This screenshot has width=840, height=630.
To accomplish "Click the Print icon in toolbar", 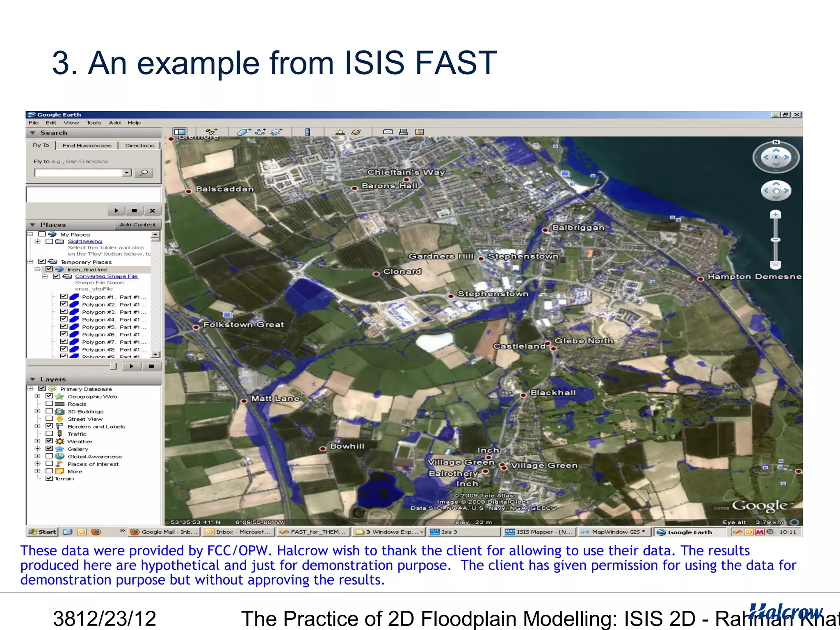I will tap(404, 132).
